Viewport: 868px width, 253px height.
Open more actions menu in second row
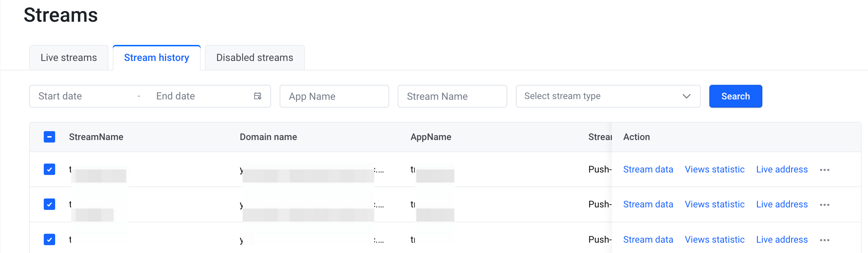[824, 205]
